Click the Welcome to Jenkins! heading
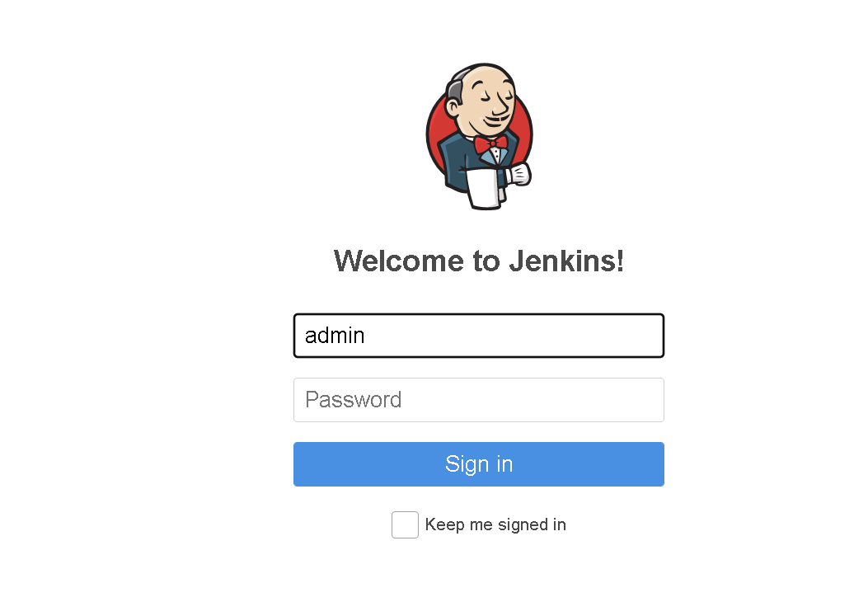The image size is (868, 616). (x=479, y=261)
